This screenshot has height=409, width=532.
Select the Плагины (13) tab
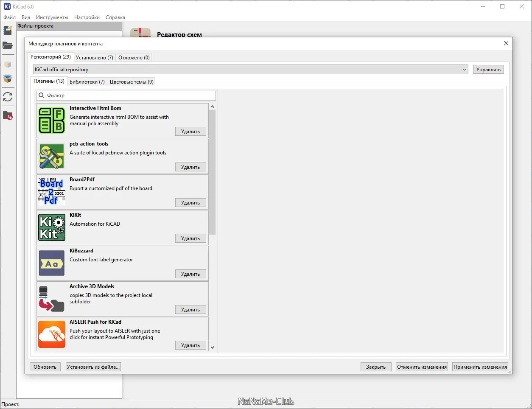[49, 81]
